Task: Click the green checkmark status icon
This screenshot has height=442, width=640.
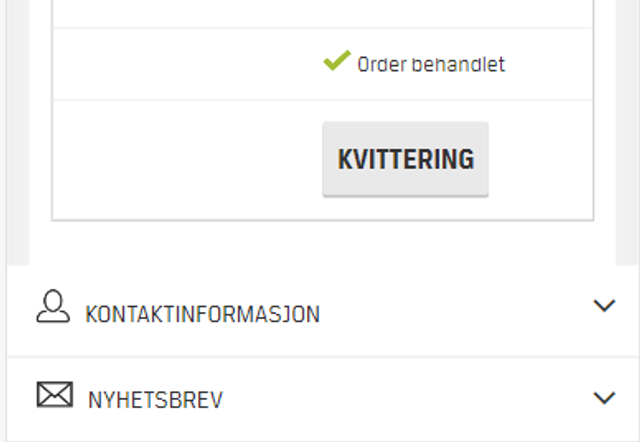Action: point(335,62)
